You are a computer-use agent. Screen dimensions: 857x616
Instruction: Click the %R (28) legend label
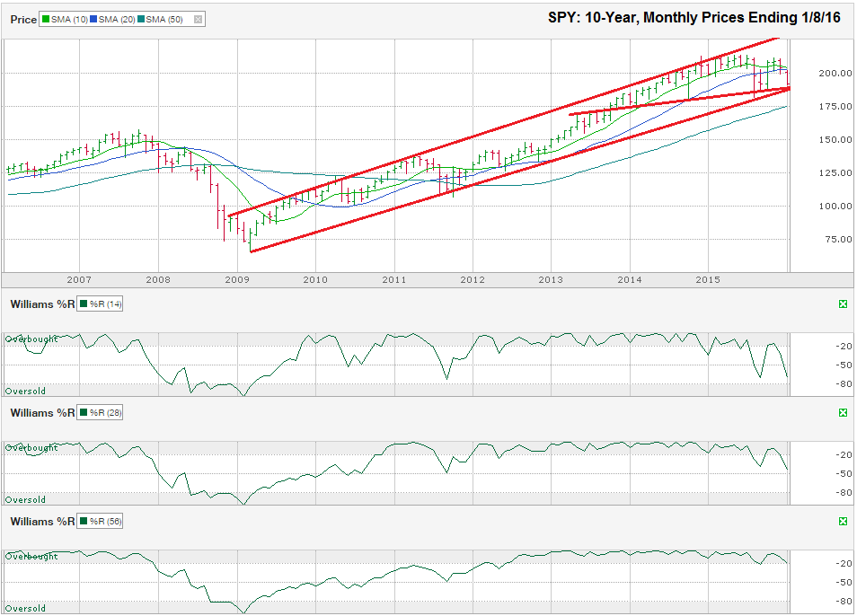pyautogui.click(x=105, y=413)
